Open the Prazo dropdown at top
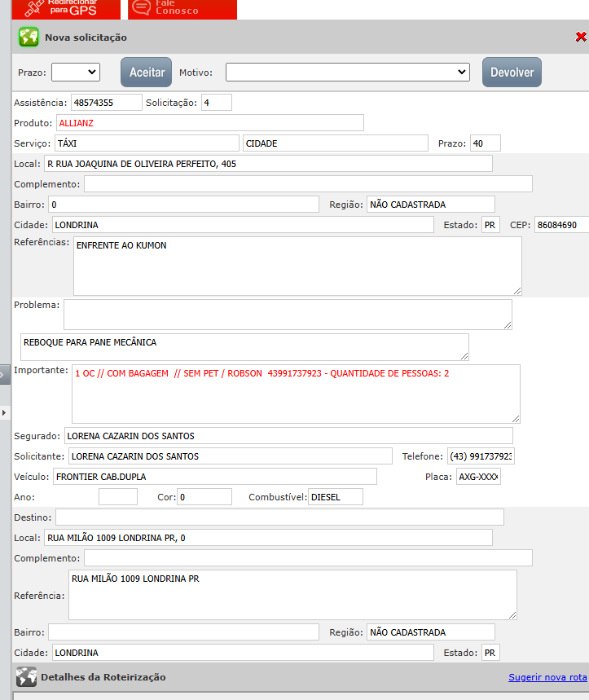This screenshot has height=700, width=589. pos(76,73)
